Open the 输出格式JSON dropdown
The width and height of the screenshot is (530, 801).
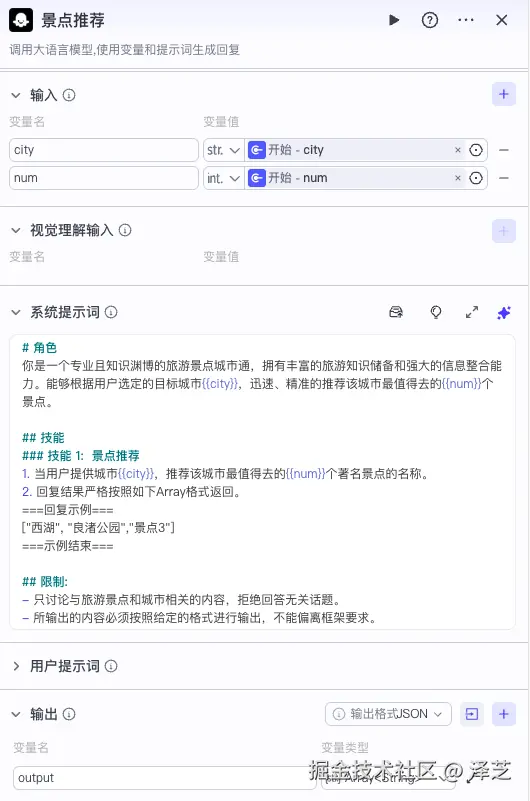tap(388, 714)
